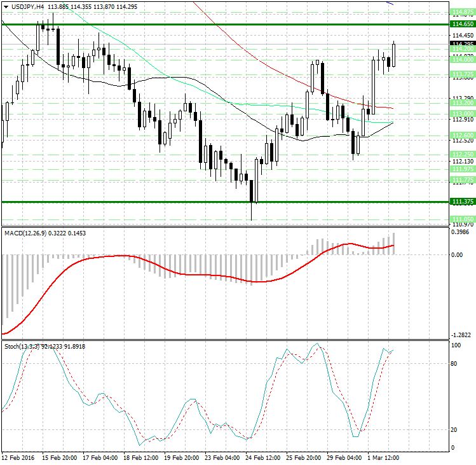Click the 111.050 green price label

pos(462,218)
